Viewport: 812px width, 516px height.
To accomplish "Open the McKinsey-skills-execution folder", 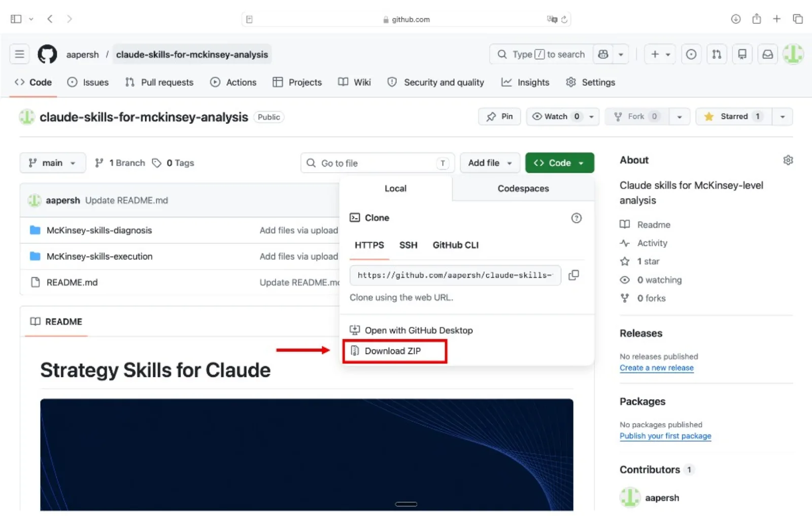I will pos(99,256).
